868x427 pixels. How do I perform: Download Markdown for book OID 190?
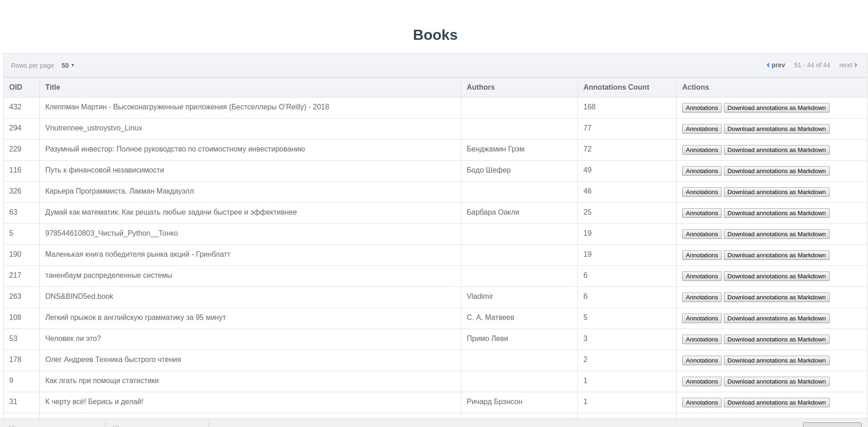pyautogui.click(x=776, y=255)
